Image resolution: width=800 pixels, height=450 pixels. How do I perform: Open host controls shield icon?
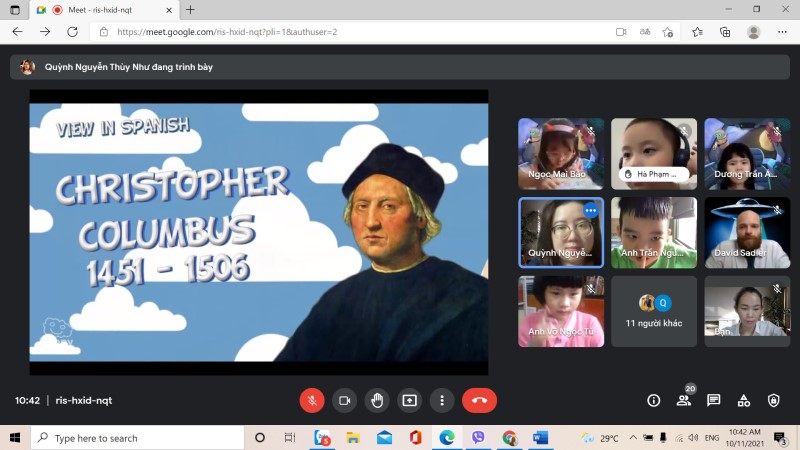tap(773, 400)
